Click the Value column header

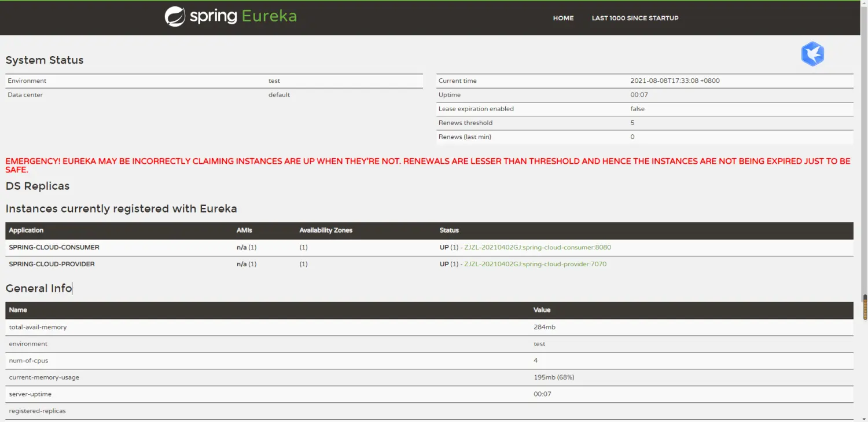point(542,310)
